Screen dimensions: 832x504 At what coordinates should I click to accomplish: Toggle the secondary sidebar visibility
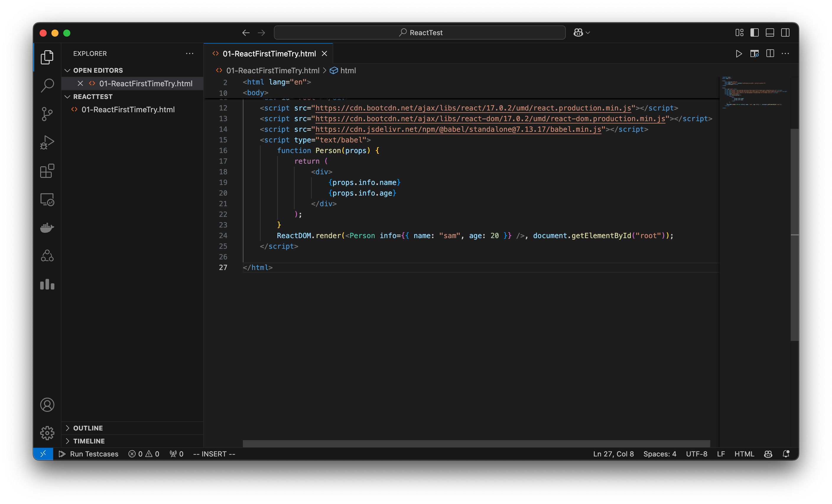(x=786, y=32)
